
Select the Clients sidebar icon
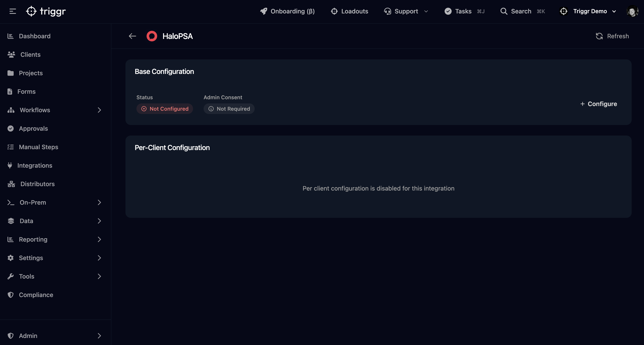11,55
